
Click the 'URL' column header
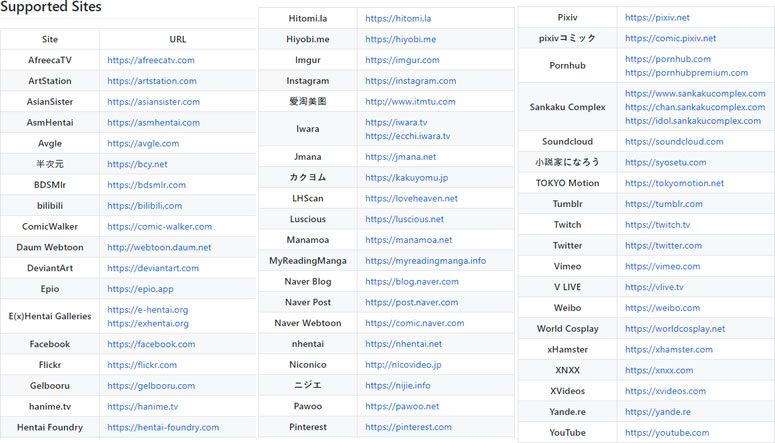[178, 39]
